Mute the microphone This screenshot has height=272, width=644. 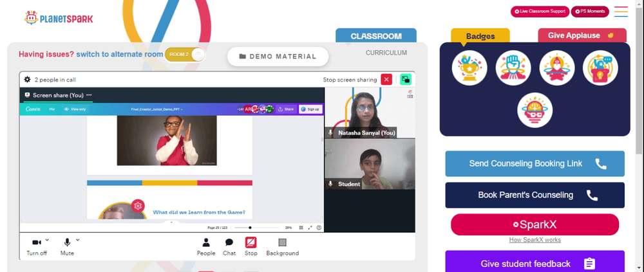(x=67, y=248)
